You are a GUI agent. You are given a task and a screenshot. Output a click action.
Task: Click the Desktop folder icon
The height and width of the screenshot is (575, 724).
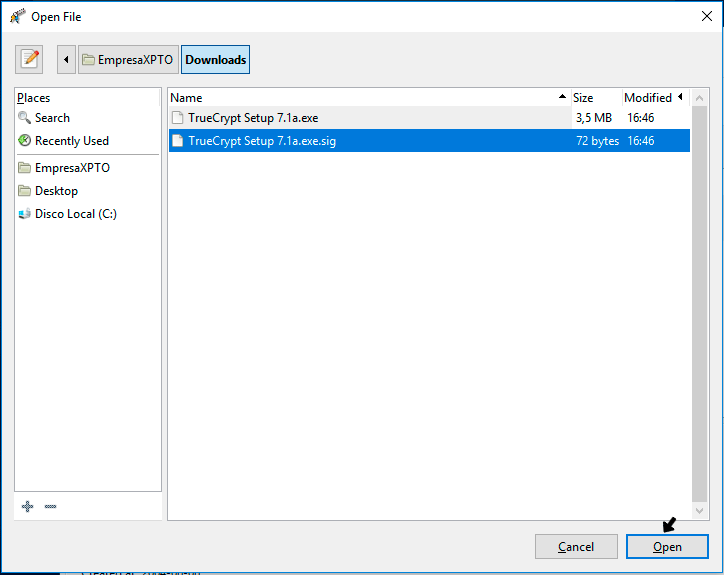(24, 190)
